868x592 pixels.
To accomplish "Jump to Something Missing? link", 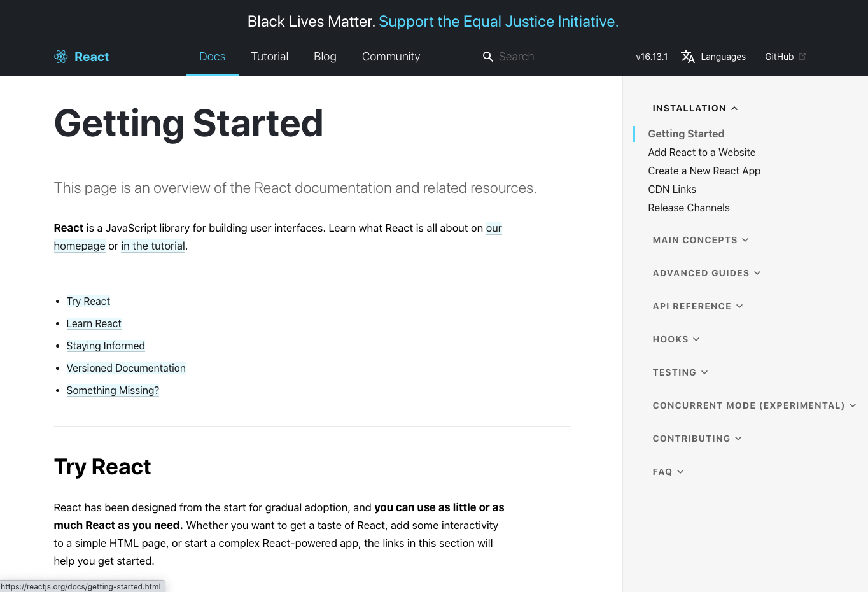I will pyautogui.click(x=113, y=390).
